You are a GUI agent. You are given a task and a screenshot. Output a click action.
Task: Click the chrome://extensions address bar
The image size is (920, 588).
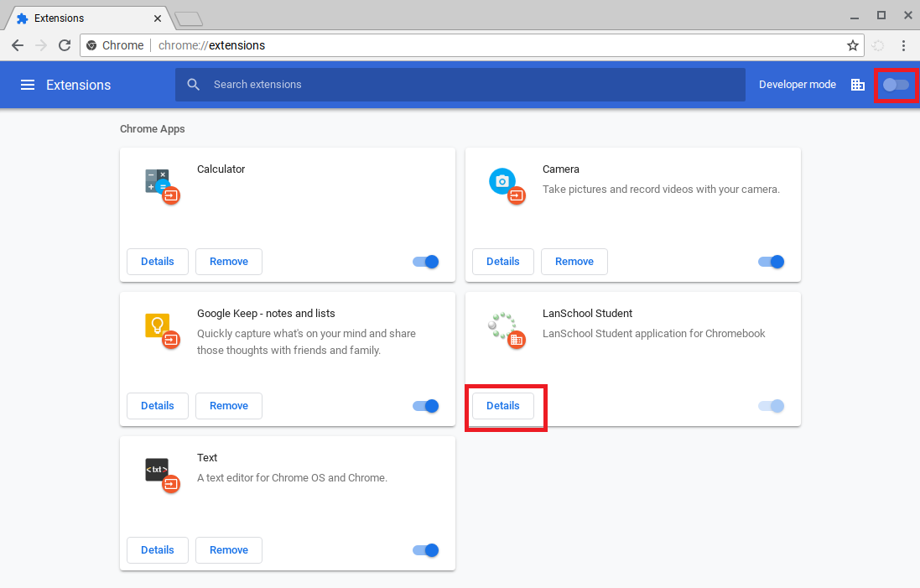click(x=470, y=45)
